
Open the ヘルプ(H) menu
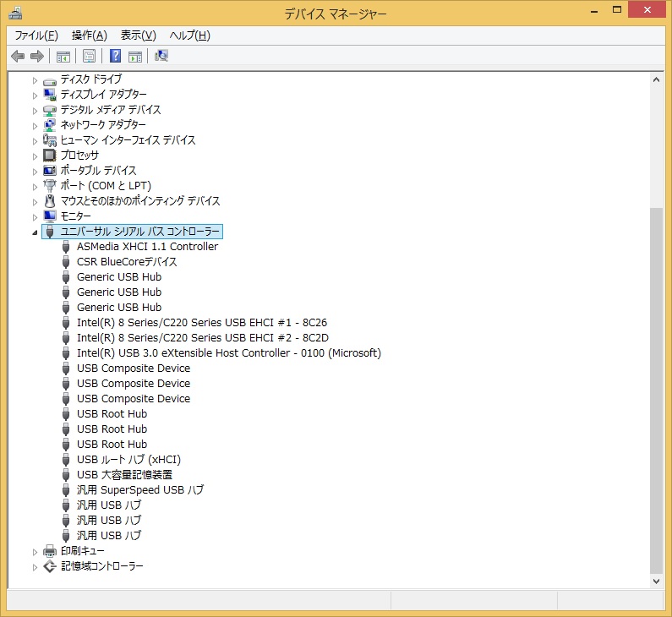pyautogui.click(x=190, y=35)
